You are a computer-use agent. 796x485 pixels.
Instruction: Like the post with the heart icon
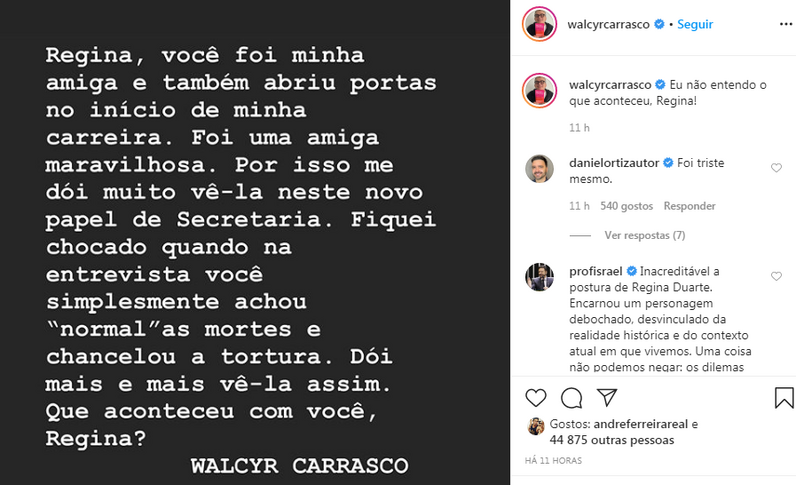pyautogui.click(x=536, y=398)
